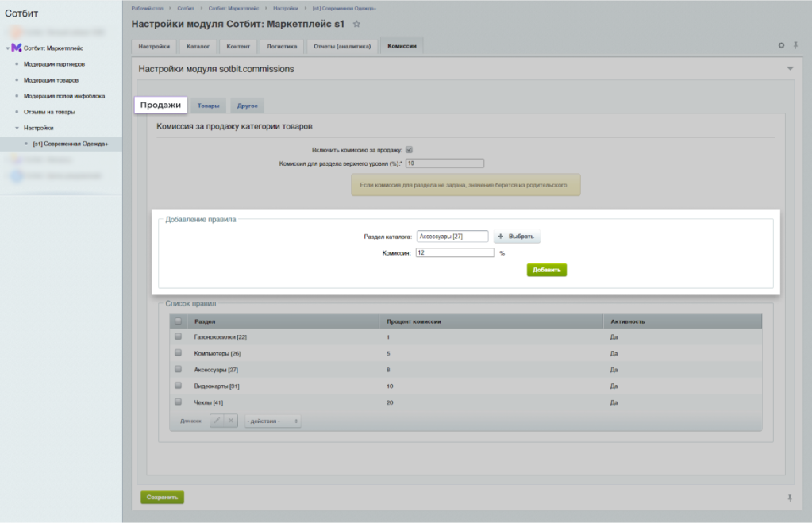Image resolution: width=812 pixels, height=523 pixels.
Task: Switch to the top Настройки tab
Action: [154, 46]
